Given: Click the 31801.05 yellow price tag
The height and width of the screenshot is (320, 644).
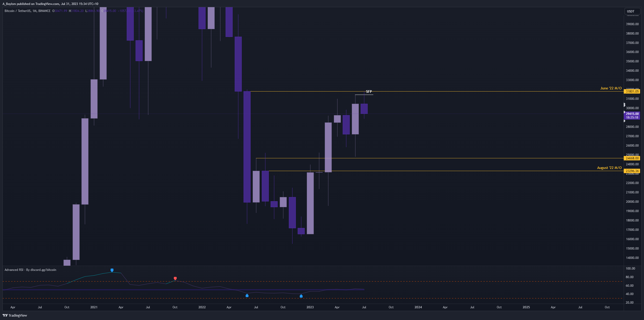Looking at the screenshot, I should 632,91.
